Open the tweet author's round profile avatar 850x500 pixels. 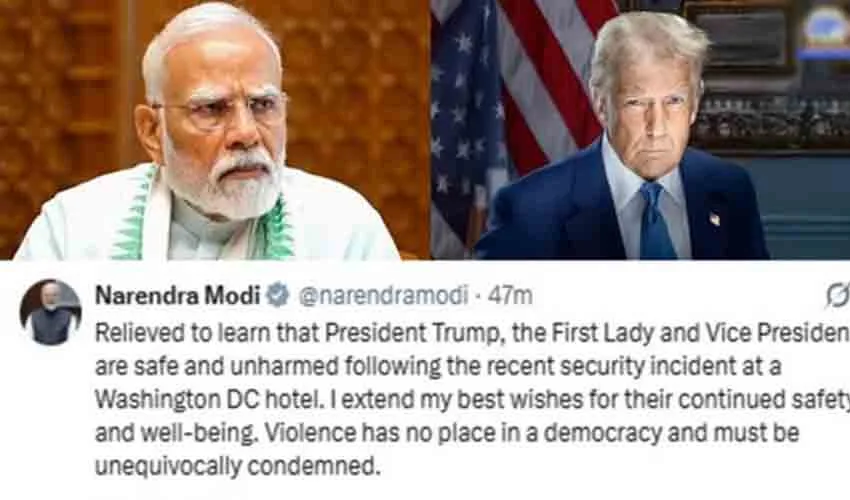(x=50, y=313)
